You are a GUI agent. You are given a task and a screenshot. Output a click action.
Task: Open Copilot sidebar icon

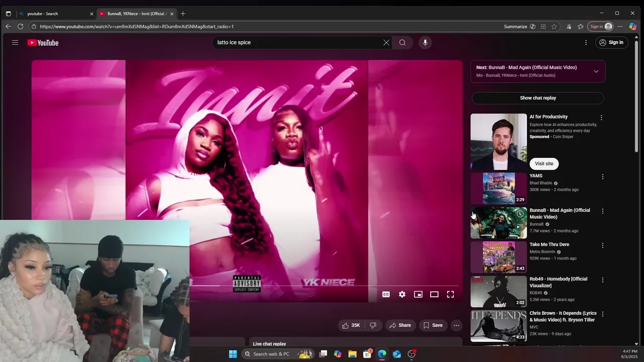point(633,27)
